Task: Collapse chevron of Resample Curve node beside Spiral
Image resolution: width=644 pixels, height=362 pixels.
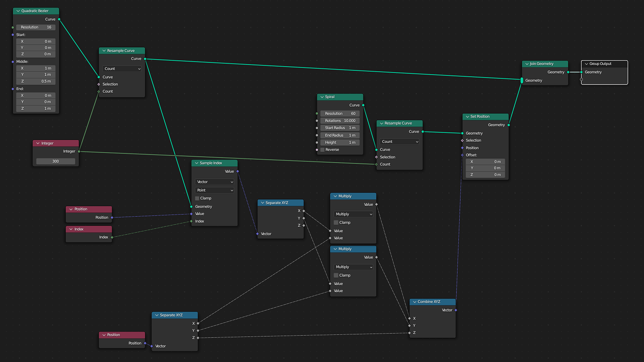Action: 381,123
